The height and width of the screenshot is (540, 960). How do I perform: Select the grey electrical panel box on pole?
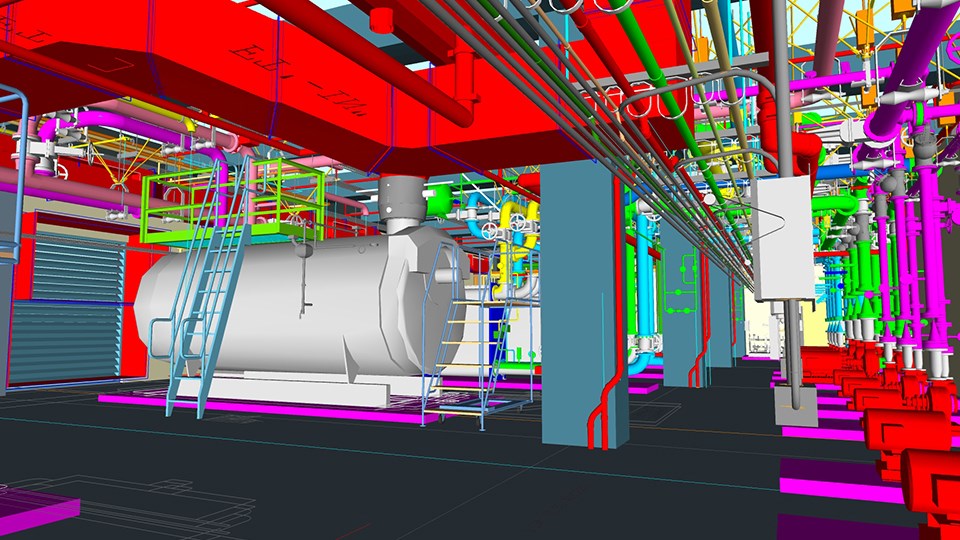coord(784,239)
